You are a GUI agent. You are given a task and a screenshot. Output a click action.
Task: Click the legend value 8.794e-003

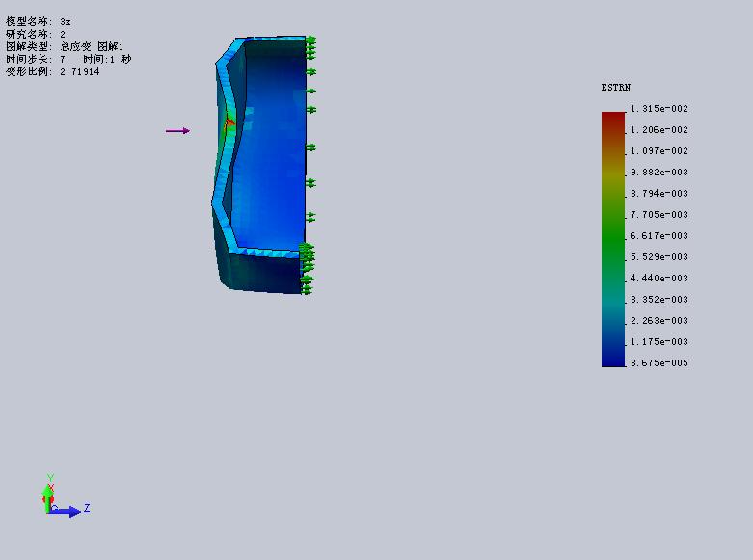[659, 193]
